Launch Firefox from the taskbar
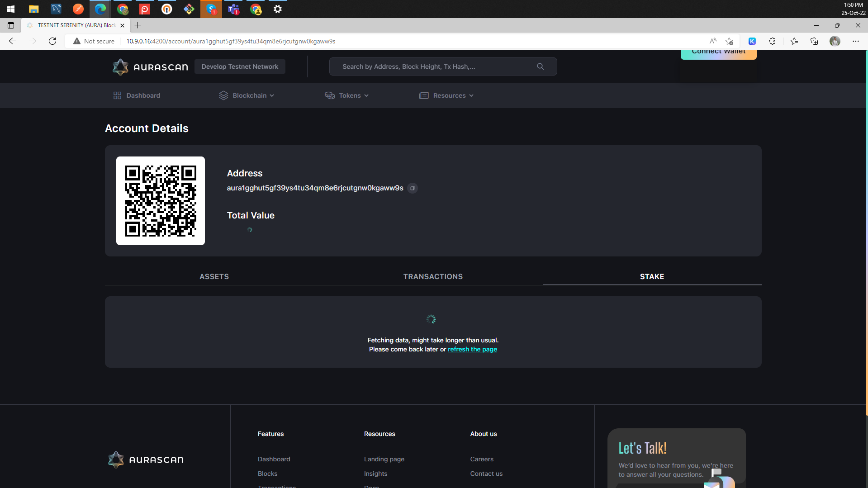Image resolution: width=868 pixels, height=488 pixels. coord(78,9)
